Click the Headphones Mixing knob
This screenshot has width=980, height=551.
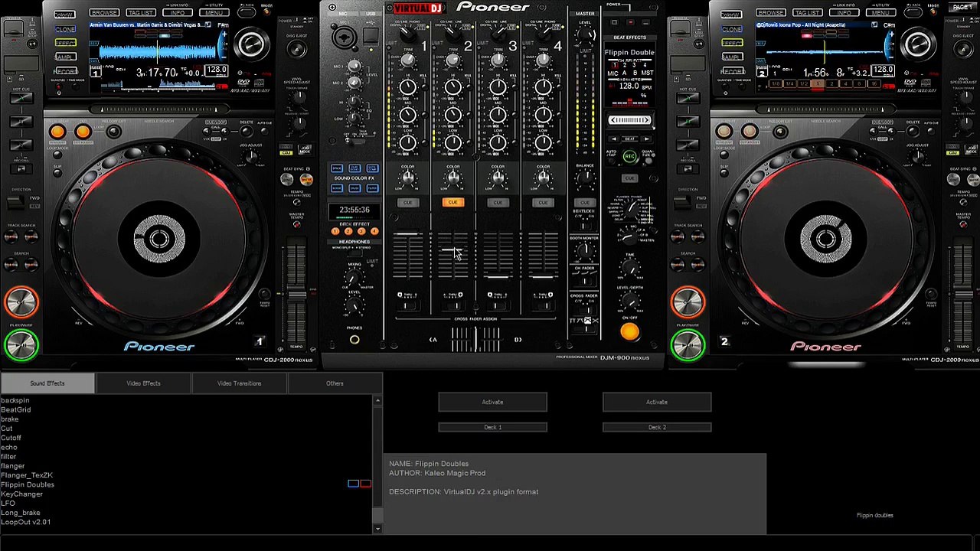coord(354,278)
